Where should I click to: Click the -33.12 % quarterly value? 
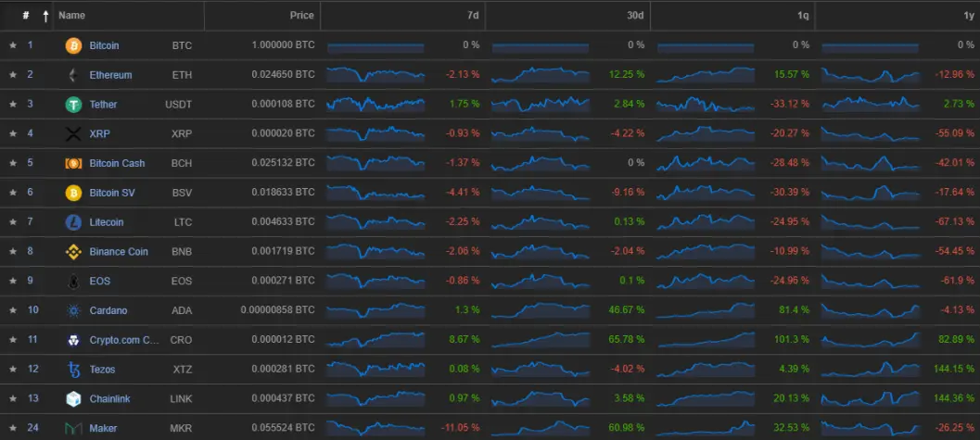click(x=790, y=104)
